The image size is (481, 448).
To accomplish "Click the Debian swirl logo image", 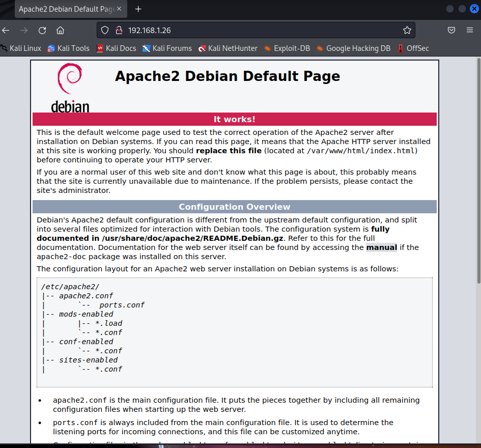I will click(70, 88).
